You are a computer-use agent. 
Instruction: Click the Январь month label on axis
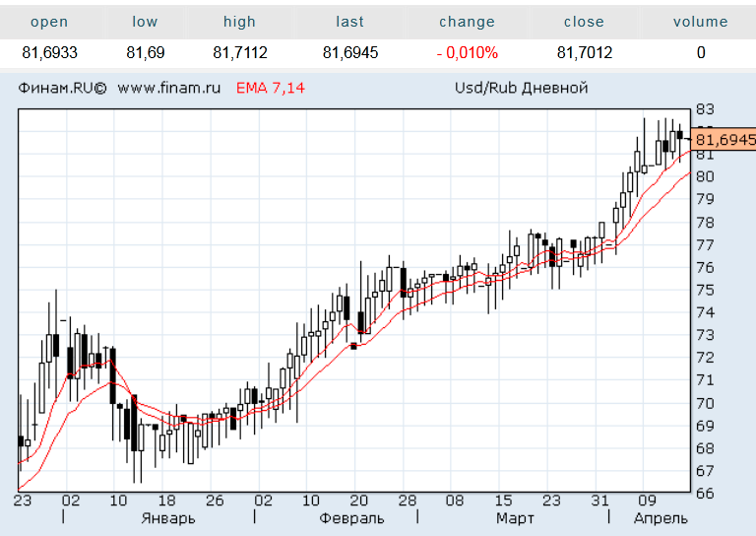point(168,518)
